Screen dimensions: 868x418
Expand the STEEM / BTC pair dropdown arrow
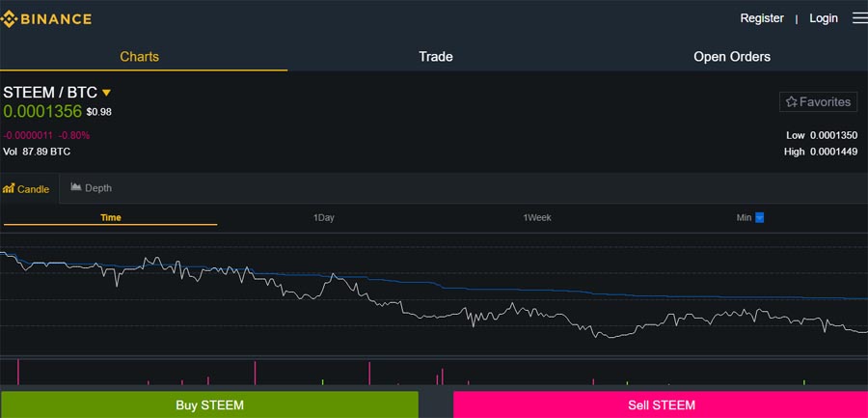(106, 93)
